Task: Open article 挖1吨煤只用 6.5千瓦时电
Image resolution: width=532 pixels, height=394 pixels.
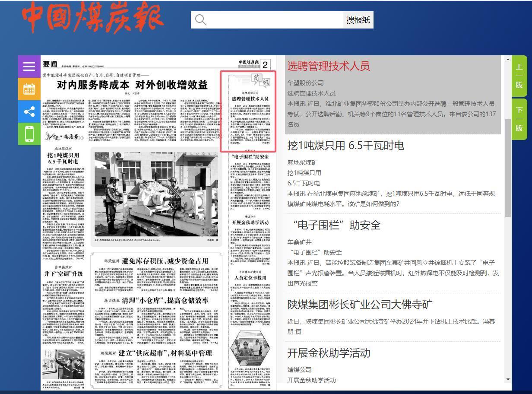Action: pos(345,146)
